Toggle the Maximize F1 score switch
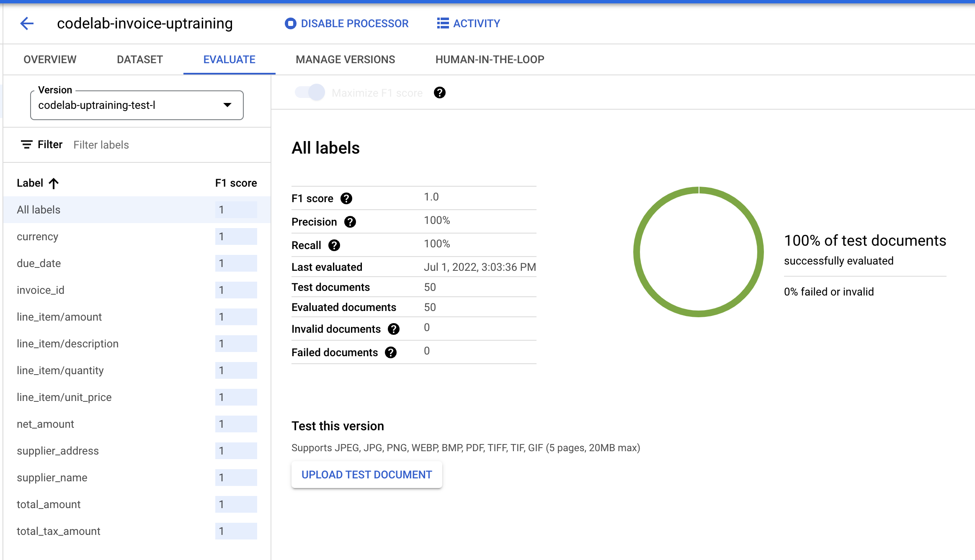Image resolution: width=975 pixels, height=560 pixels. (310, 92)
